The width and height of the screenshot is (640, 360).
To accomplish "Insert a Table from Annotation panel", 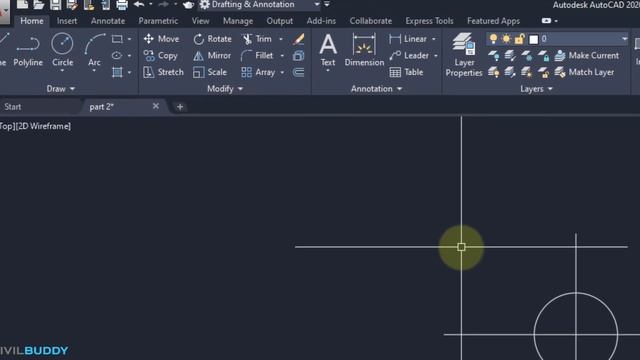I will click(x=406, y=72).
